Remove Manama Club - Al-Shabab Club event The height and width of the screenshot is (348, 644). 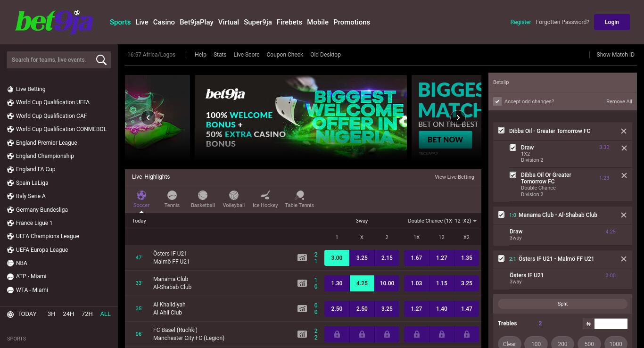624,215
